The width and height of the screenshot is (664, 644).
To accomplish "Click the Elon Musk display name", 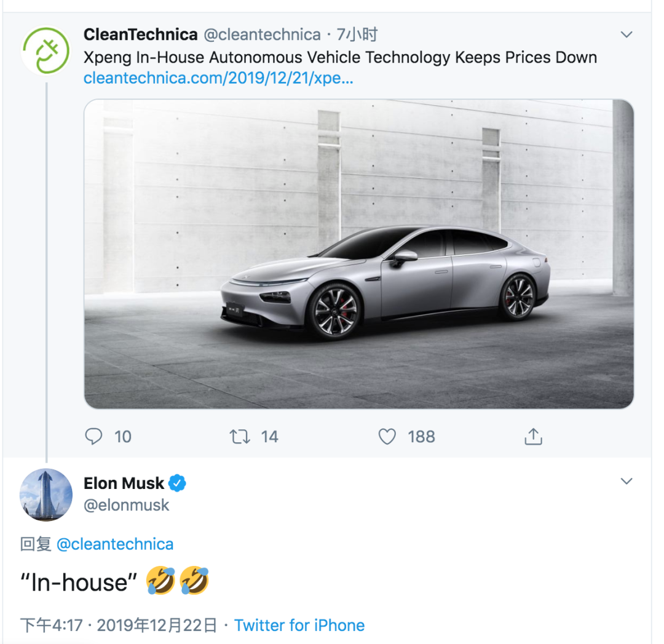I will (124, 483).
